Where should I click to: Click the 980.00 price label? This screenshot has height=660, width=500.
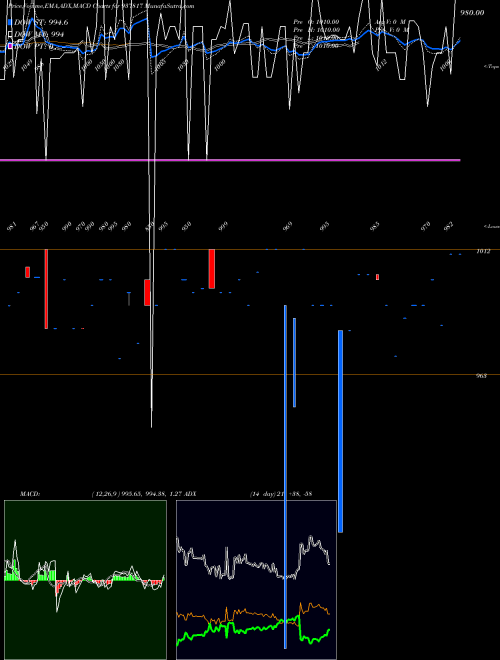point(472,13)
